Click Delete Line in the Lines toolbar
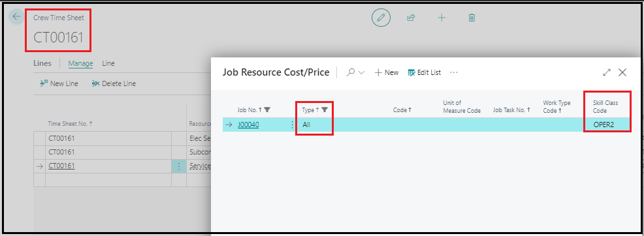 (114, 83)
